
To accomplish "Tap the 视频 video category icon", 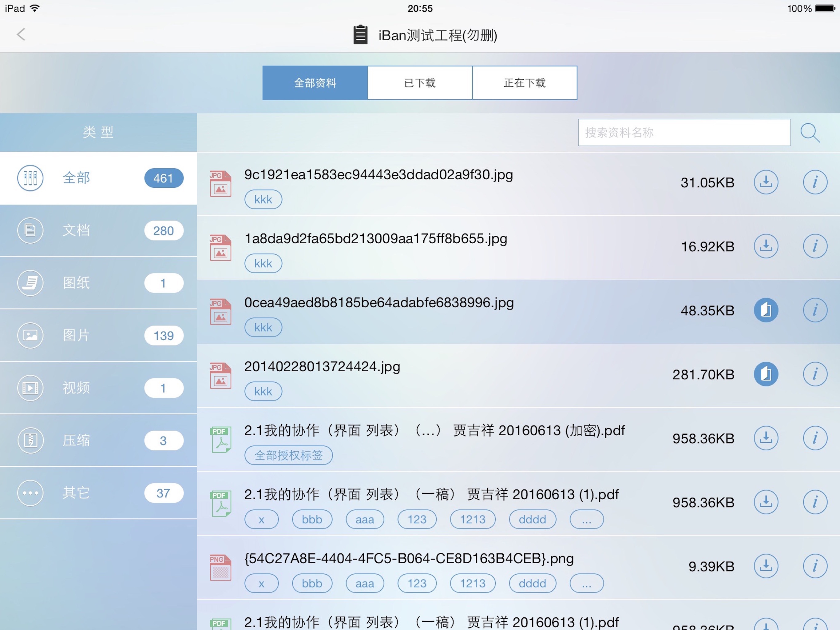I will [30, 388].
